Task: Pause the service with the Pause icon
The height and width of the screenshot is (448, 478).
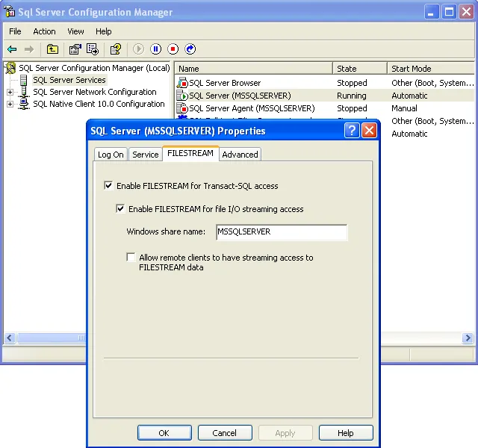Action: pyautogui.click(x=156, y=49)
